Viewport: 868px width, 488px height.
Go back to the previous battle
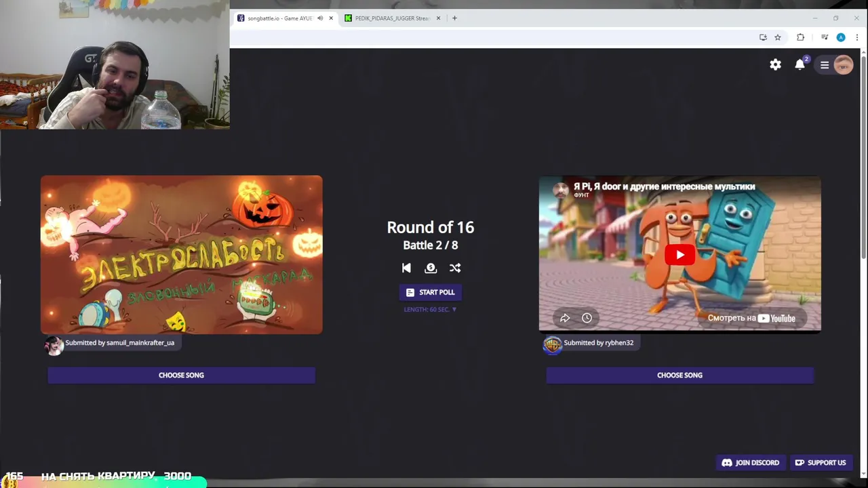tap(406, 268)
